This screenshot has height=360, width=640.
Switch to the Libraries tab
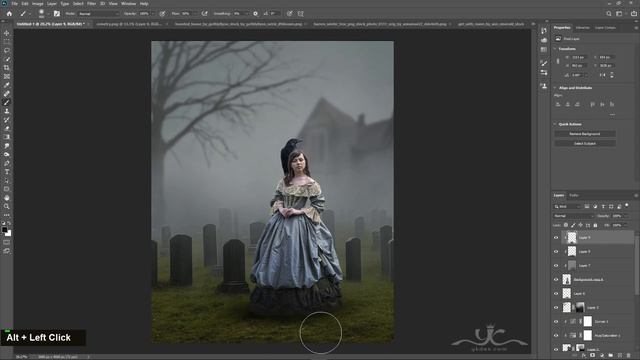(582, 28)
